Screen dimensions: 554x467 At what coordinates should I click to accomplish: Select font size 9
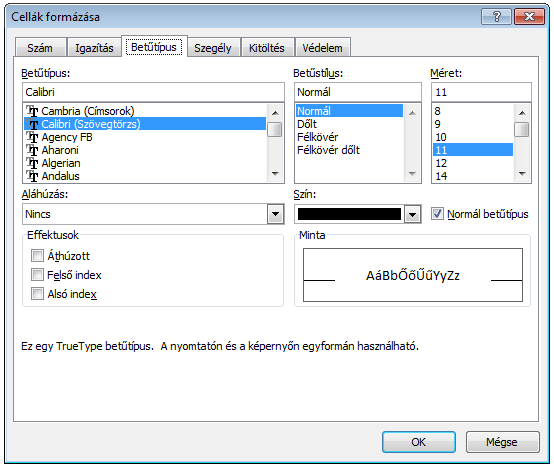(473, 124)
